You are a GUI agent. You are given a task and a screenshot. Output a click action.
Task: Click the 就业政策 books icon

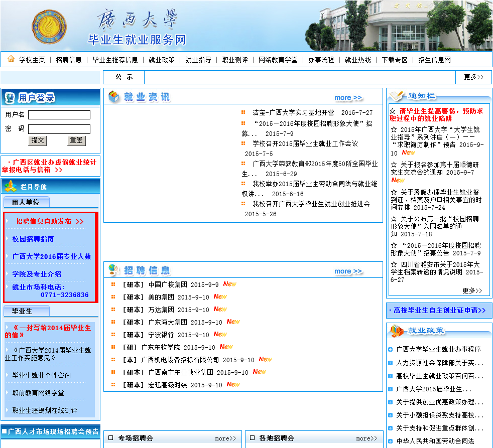(397, 331)
